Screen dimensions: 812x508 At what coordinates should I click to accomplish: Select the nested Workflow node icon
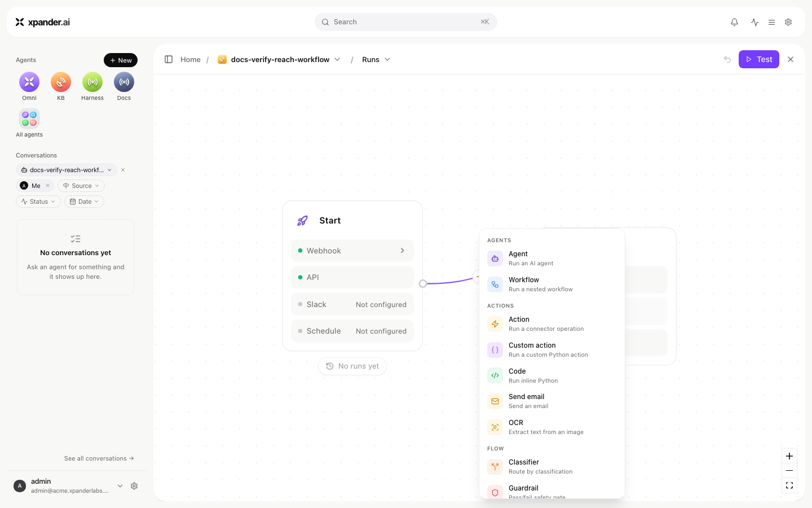[495, 284]
